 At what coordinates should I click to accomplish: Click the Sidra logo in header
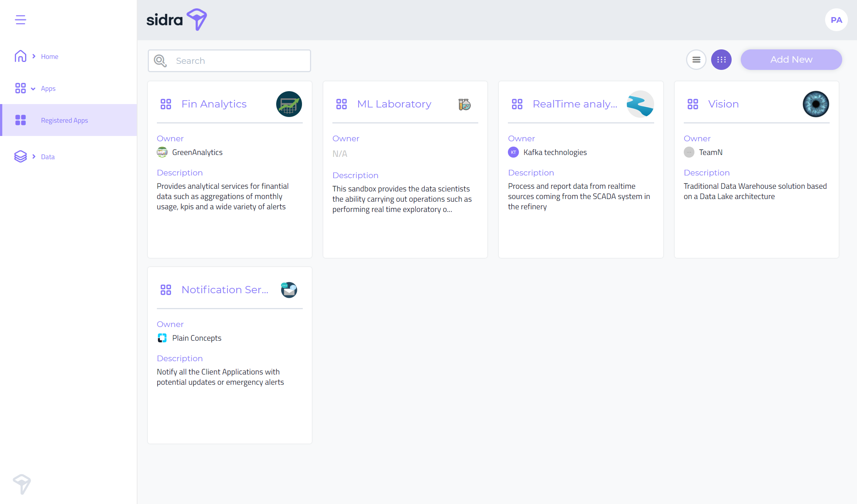177,20
